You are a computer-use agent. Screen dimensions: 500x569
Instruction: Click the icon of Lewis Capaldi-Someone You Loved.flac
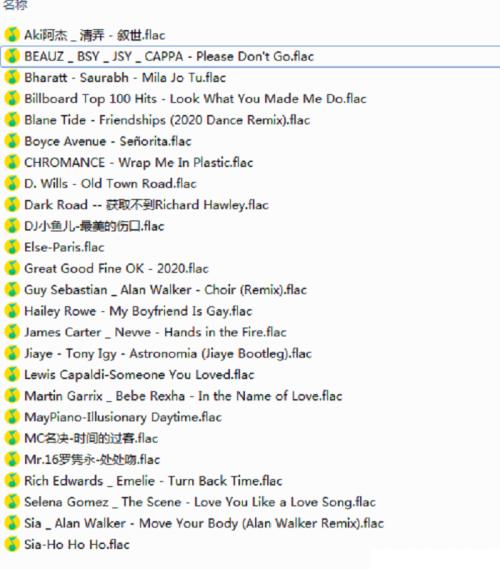(x=12, y=374)
